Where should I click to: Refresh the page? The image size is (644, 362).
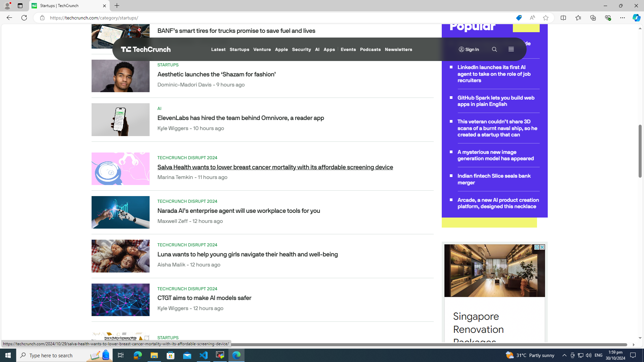tap(24, 18)
